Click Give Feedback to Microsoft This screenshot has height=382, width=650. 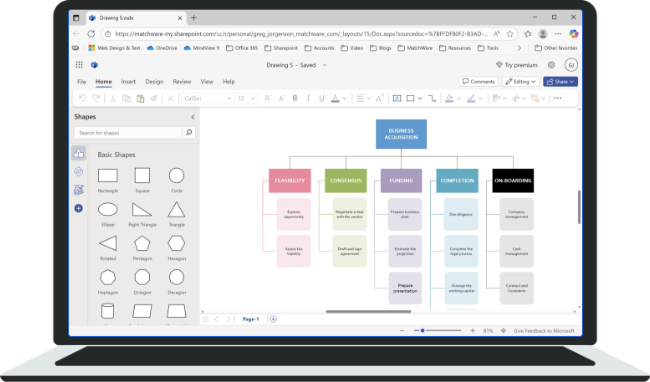[544, 331]
